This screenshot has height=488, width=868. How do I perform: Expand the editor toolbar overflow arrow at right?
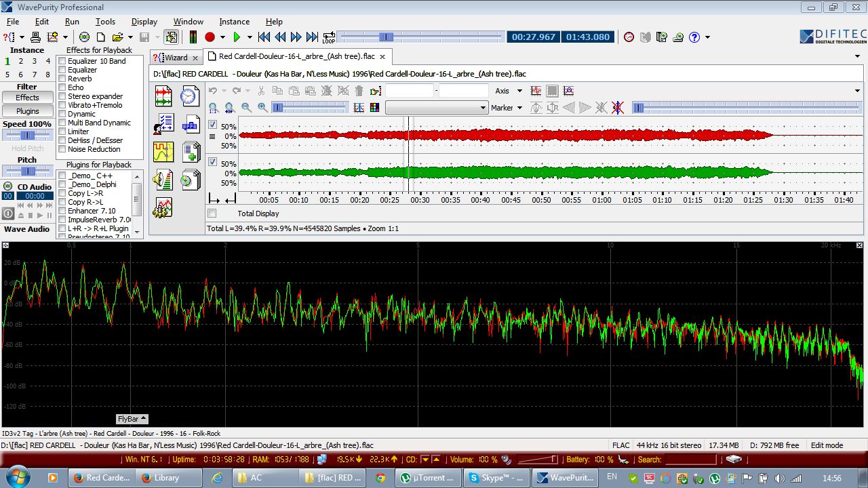click(858, 91)
